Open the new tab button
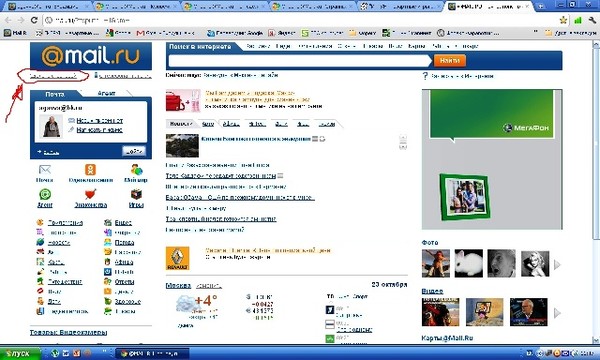The image size is (600, 360). [541, 6]
